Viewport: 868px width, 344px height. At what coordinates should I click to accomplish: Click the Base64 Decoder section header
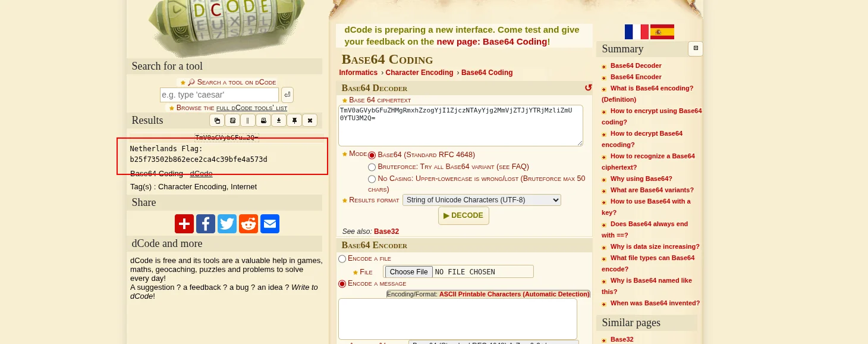click(375, 88)
